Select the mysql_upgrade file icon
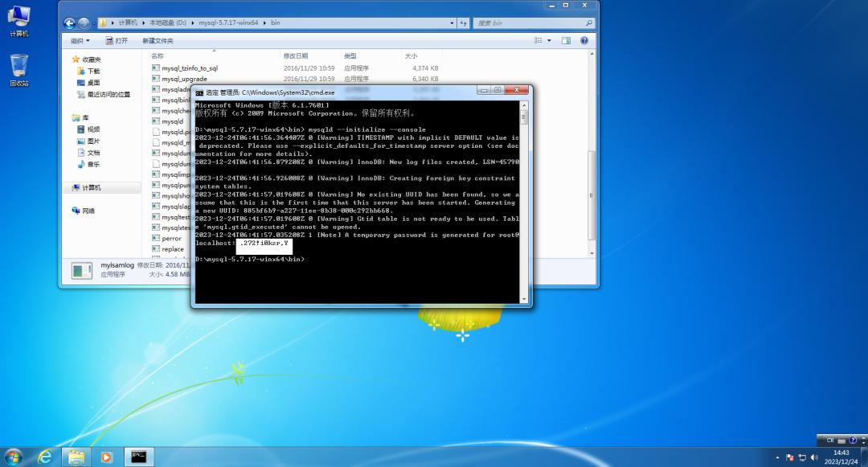 [x=156, y=79]
